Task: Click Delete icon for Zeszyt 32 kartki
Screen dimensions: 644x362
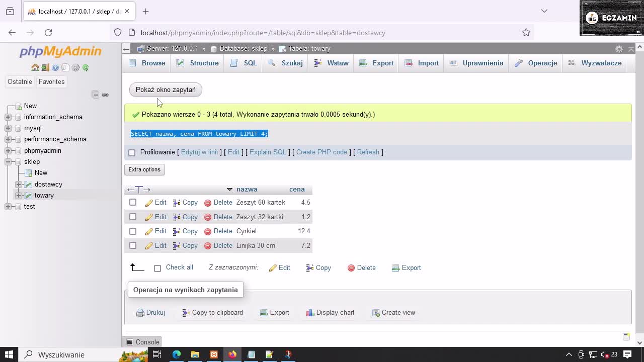Action: pyautogui.click(x=208, y=217)
